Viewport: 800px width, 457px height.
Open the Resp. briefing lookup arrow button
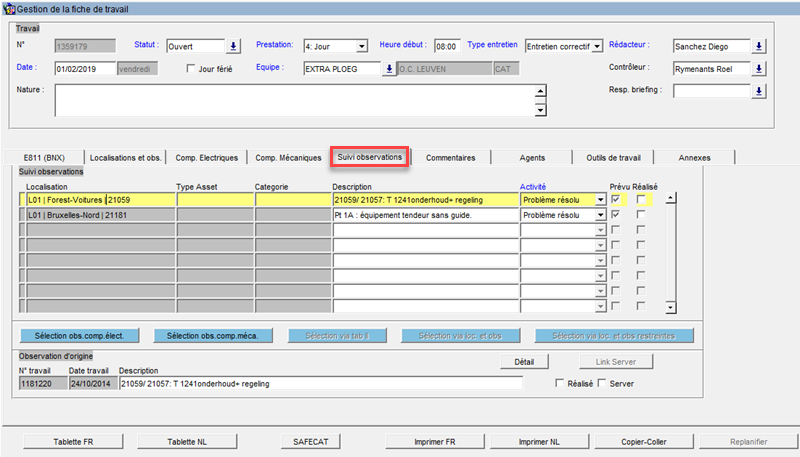[x=759, y=91]
